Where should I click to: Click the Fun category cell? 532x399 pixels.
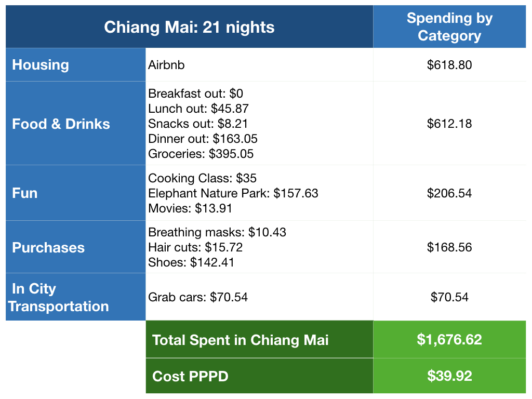(75, 193)
